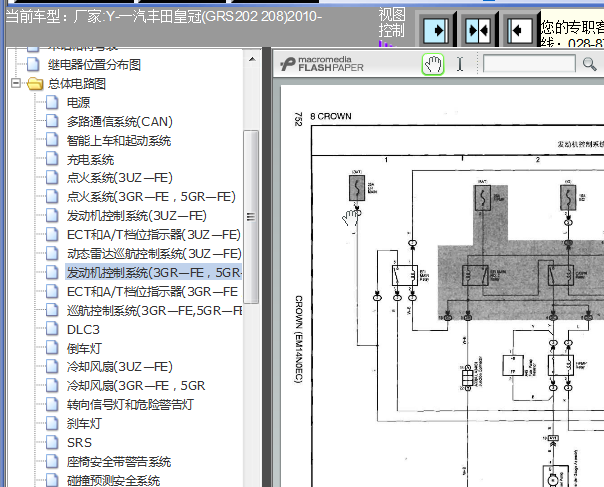Click document icon beside 座椅安全带警告系统
This screenshot has height=487, width=604.
(x=52, y=462)
